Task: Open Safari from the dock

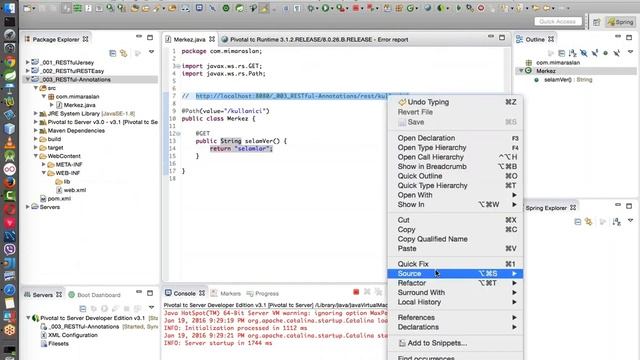Action: (x=9, y=290)
